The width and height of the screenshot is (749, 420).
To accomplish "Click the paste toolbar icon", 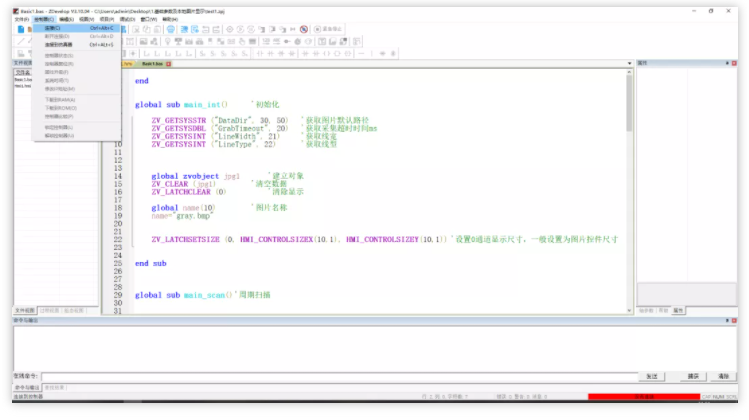I will 157,29.
